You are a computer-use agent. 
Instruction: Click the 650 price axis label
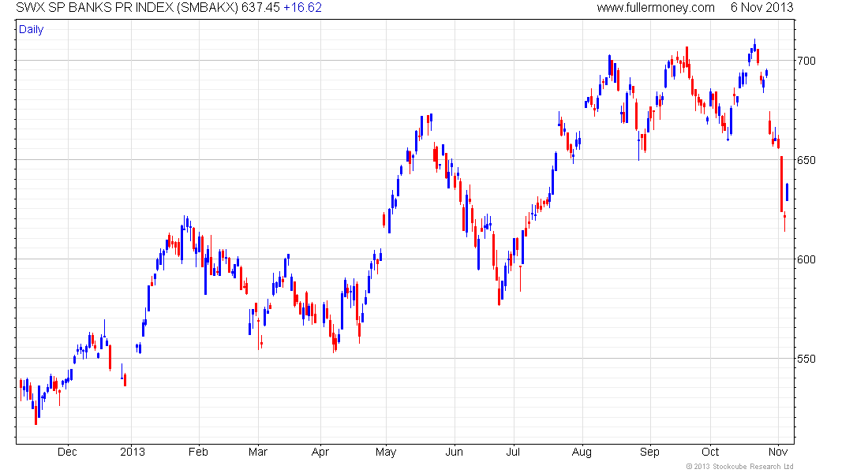click(806, 161)
